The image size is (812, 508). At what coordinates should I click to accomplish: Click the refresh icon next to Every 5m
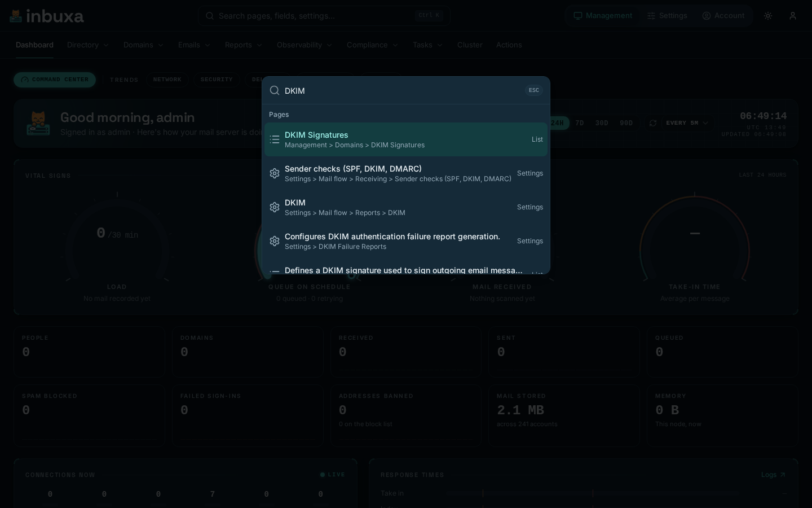[x=653, y=123]
